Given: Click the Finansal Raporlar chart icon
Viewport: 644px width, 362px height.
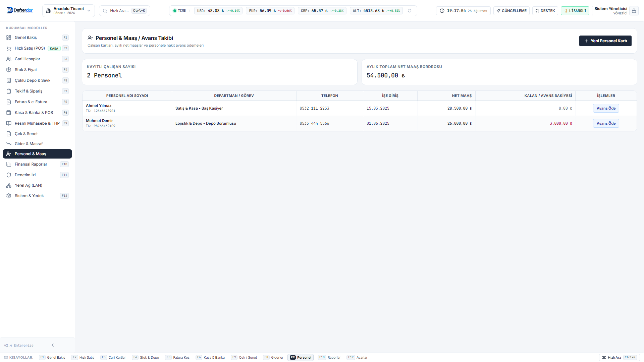Looking at the screenshot, I should [x=9, y=164].
